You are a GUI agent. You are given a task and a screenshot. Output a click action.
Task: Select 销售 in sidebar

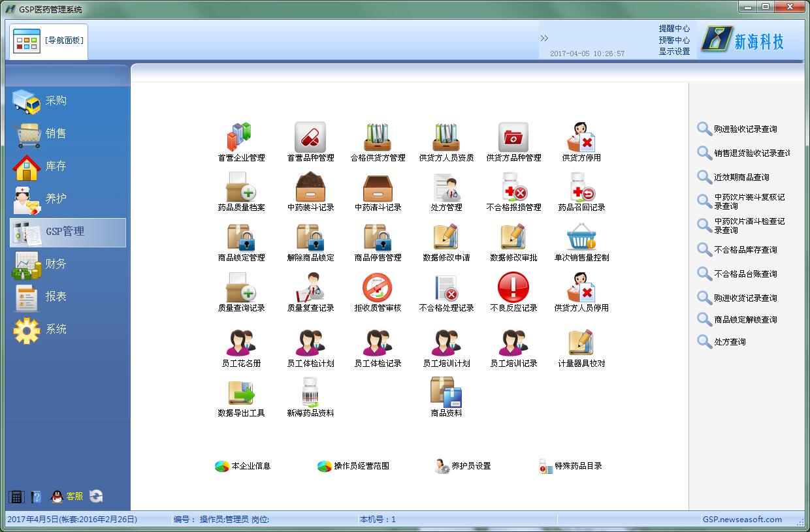point(68,134)
